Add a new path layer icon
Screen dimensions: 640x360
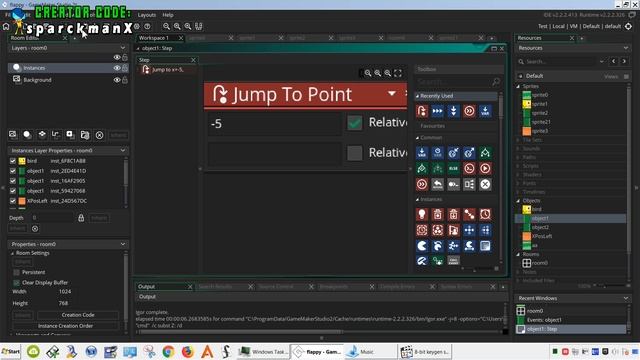coord(56,135)
